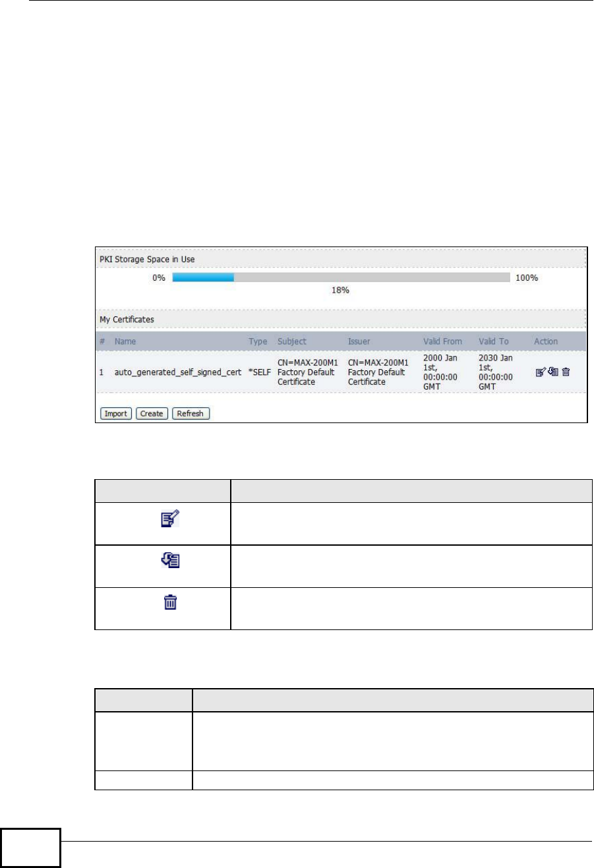Click the edit icon in the certificate row's Action column
The width and height of the screenshot is (594, 868).
pos(541,372)
